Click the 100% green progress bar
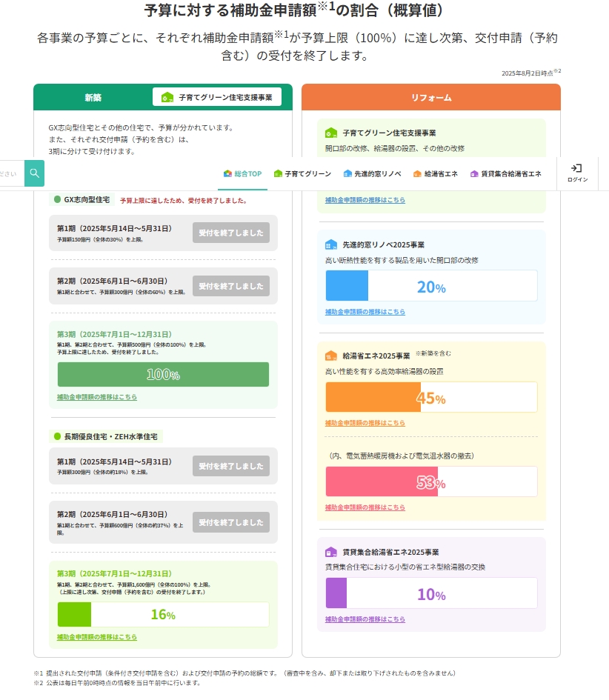Screen dimensions: 609x700 click(x=163, y=375)
